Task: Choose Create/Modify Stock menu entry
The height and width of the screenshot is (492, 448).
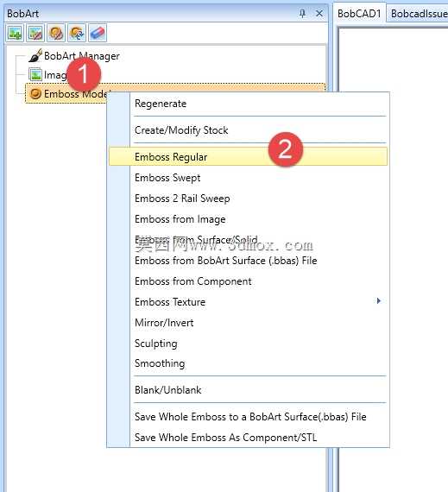Action: 248,129
